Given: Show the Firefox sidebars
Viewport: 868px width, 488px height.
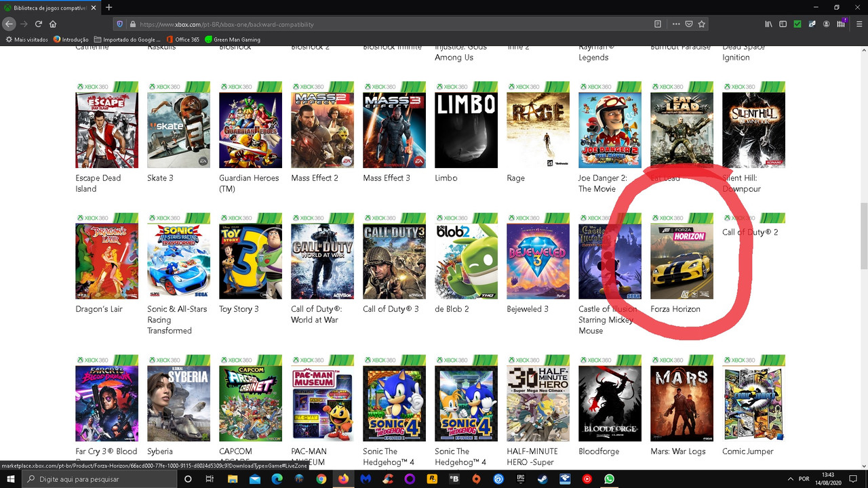Looking at the screenshot, I should point(783,24).
